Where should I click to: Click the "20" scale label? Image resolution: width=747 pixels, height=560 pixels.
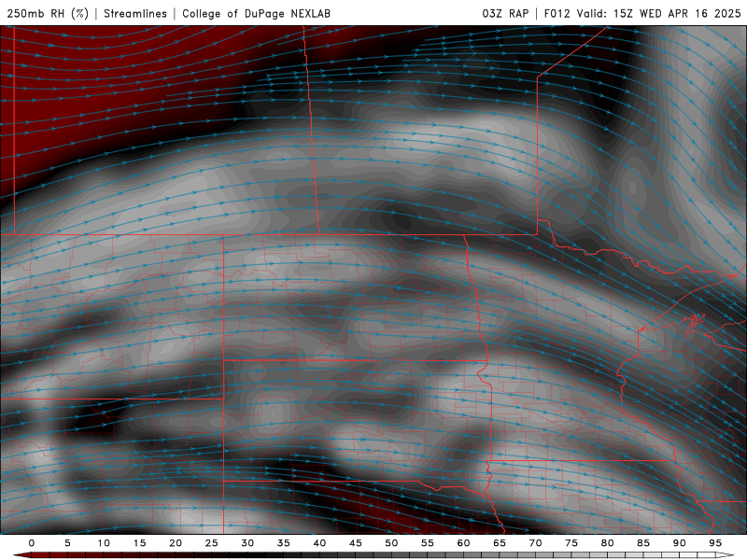click(x=176, y=543)
